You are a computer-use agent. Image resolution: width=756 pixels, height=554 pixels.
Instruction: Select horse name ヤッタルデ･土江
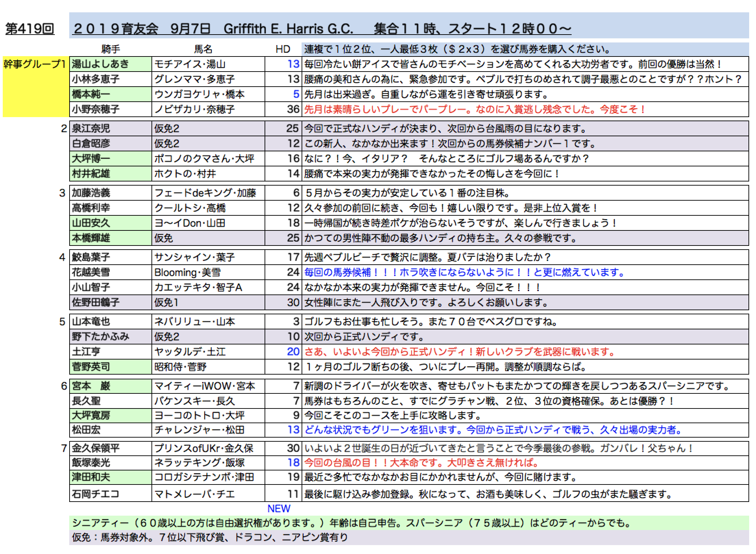[208, 352]
